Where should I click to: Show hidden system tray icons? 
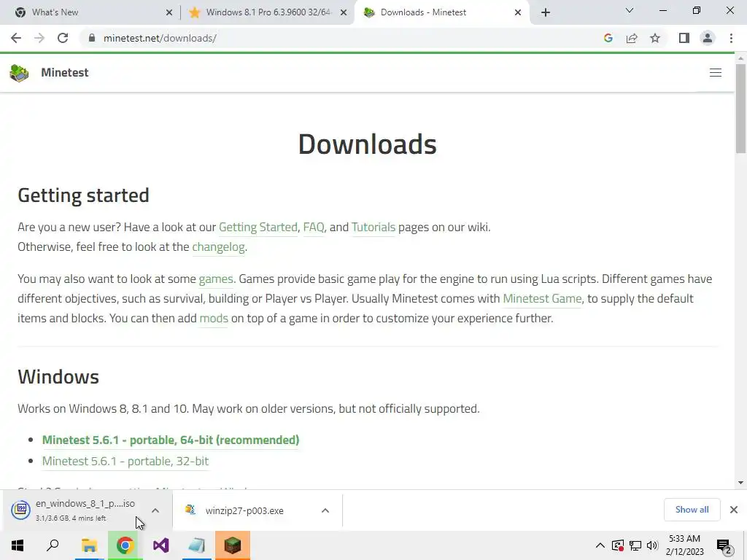point(600,545)
